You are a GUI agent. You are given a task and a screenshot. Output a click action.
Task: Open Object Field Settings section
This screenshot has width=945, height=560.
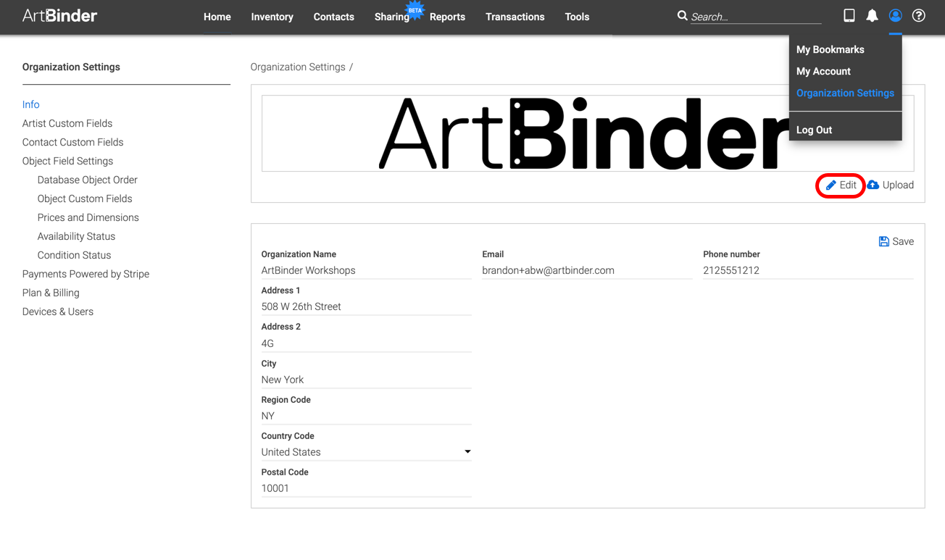(67, 161)
